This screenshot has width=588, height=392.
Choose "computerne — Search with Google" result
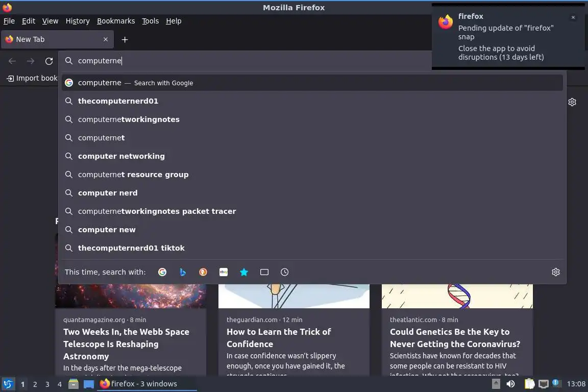(x=312, y=83)
